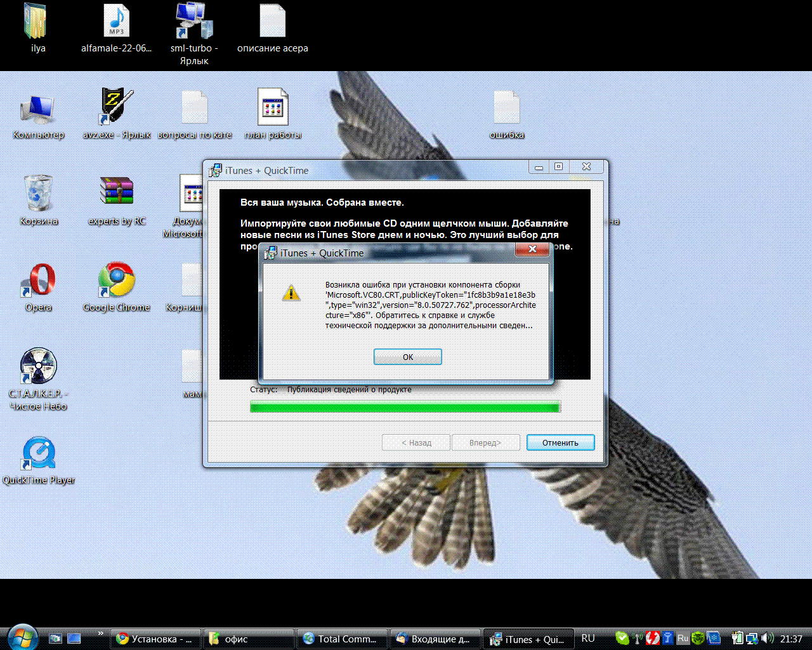Click OK in the iTunes error dialog
Screen dimensions: 812x650
408,357
